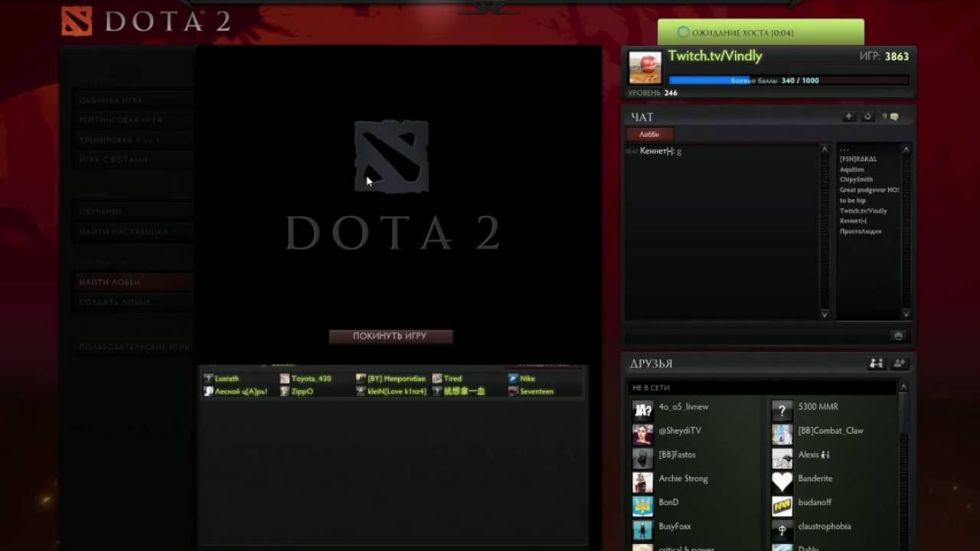980x551 pixels.
Task: Click the plus icon to add a chat channel
Action: 848,117
